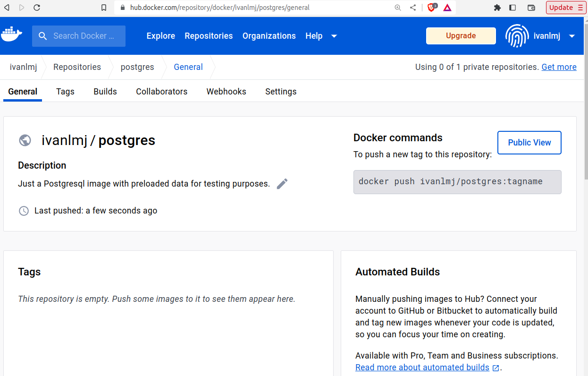This screenshot has height=376, width=588.
Task: Click the browser address bar URL
Action: tap(220, 8)
